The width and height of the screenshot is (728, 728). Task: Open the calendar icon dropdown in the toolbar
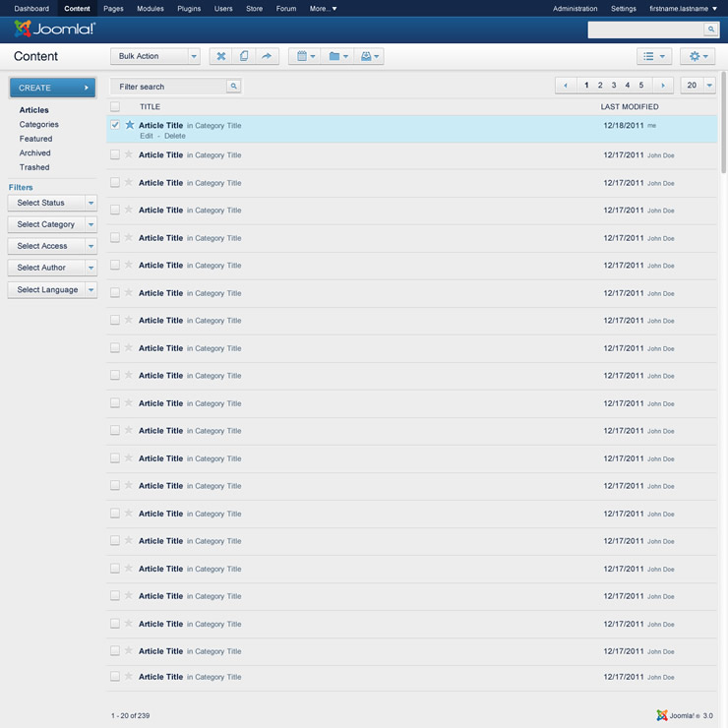pyautogui.click(x=305, y=56)
